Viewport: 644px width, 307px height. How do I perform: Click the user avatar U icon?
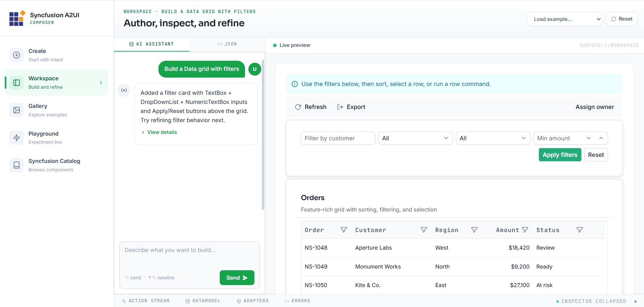(x=255, y=69)
